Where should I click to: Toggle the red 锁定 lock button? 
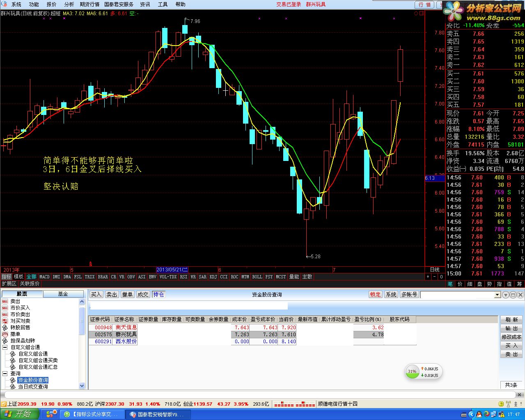(375, 295)
